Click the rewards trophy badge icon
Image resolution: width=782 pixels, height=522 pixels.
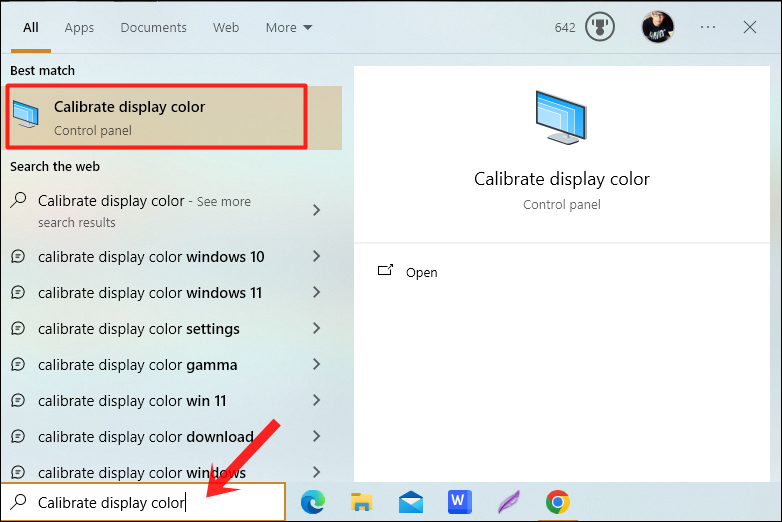599,27
